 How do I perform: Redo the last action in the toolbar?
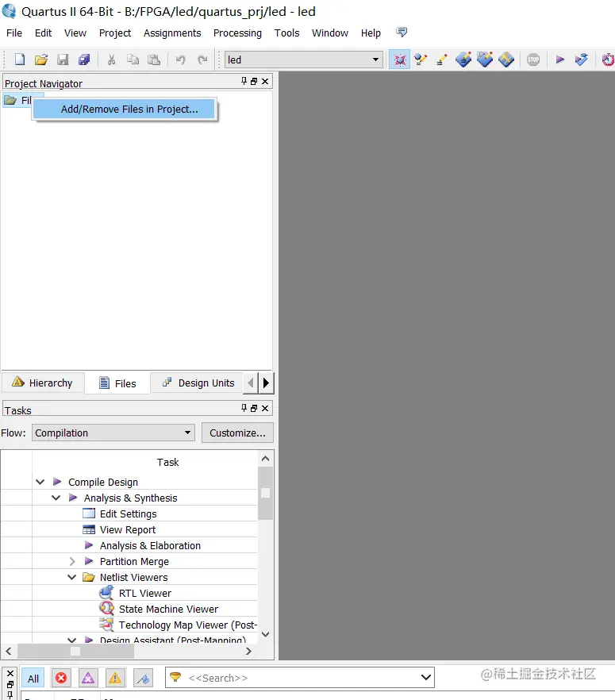pyautogui.click(x=202, y=60)
